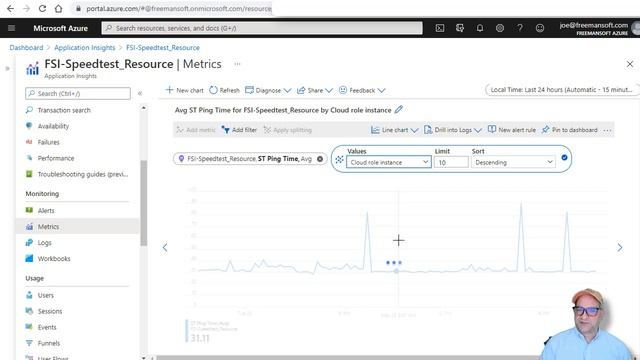Open the notifications bell
Screen dimensions: 640x360
click(x=480, y=28)
